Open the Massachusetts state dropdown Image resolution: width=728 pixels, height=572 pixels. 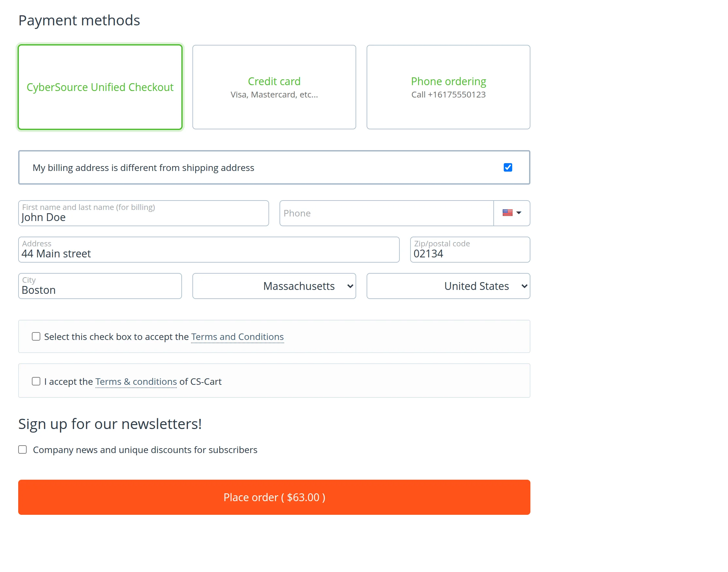tap(274, 286)
